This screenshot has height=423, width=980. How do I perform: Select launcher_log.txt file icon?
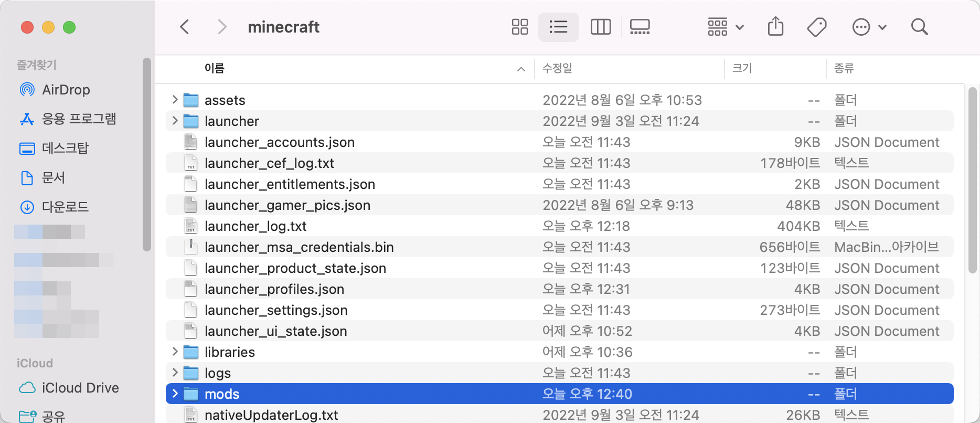coord(191,226)
